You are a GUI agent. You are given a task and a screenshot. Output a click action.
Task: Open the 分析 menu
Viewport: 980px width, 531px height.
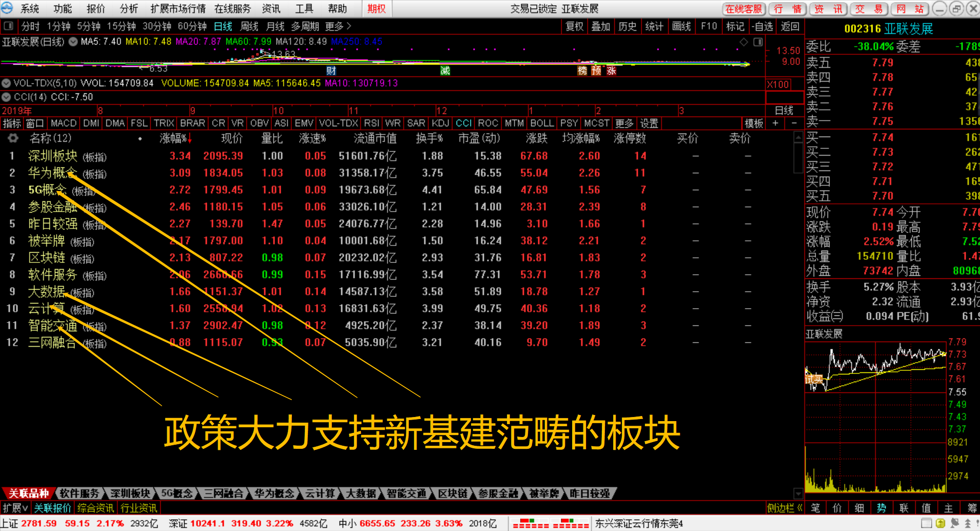pos(129,9)
